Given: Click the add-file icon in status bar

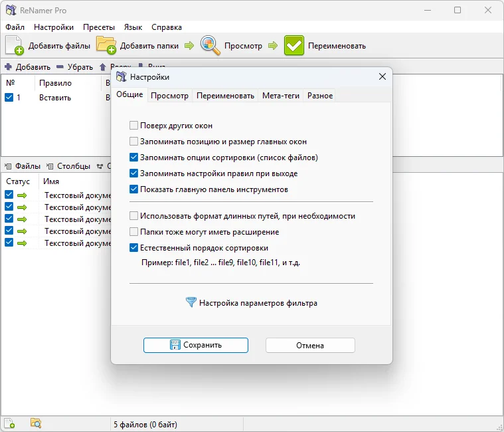Looking at the screenshot, I should [x=9, y=423].
